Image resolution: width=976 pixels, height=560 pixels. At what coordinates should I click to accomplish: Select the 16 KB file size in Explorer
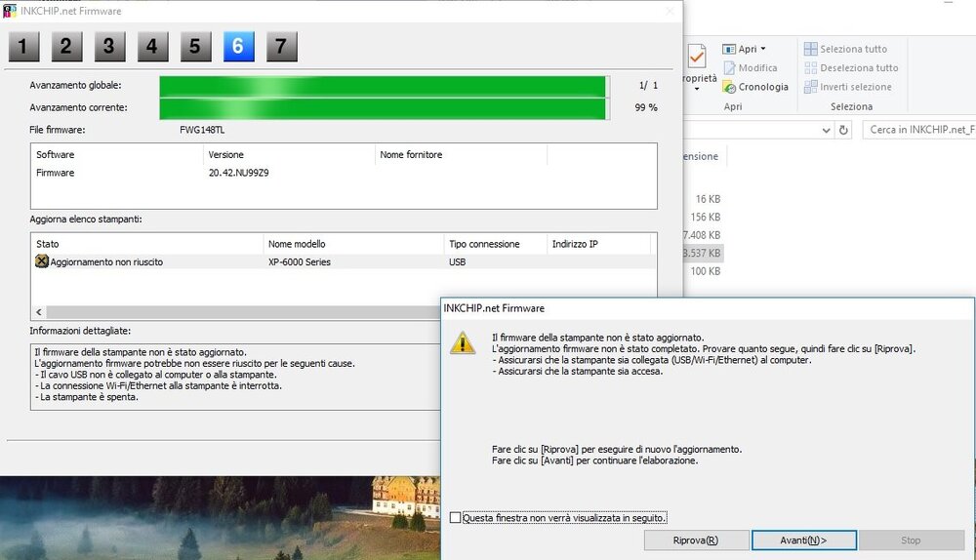click(708, 199)
